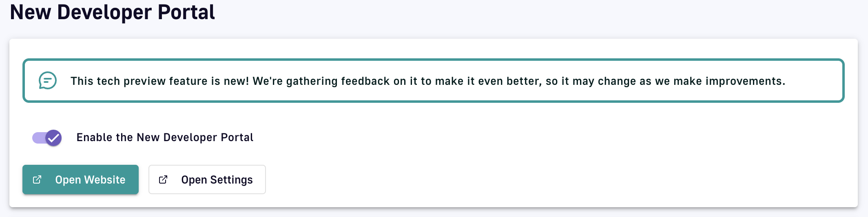Click the external-link icon on Open Settings
Screen dimensions: 868x217
(x=163, y=179)
